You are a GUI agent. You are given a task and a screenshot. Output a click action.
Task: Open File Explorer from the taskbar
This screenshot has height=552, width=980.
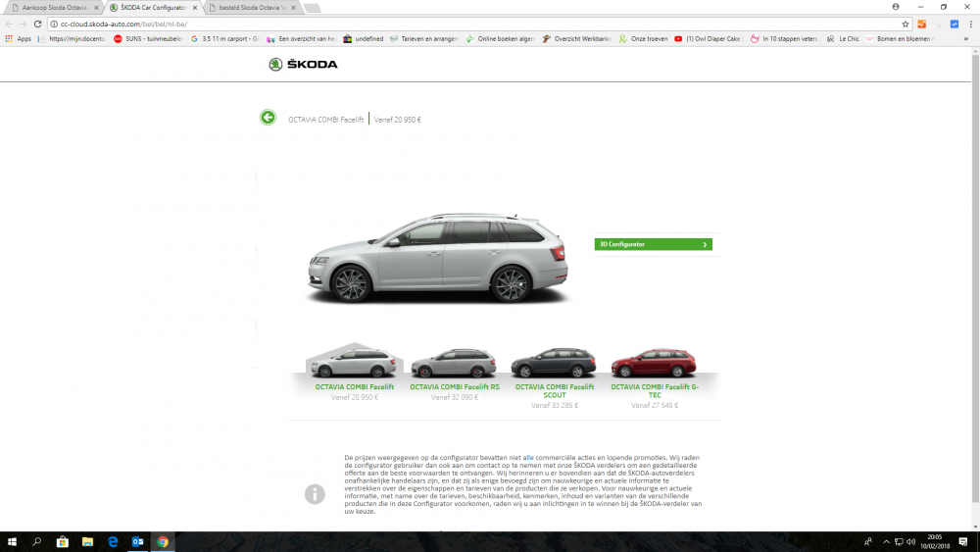(87, 541)
